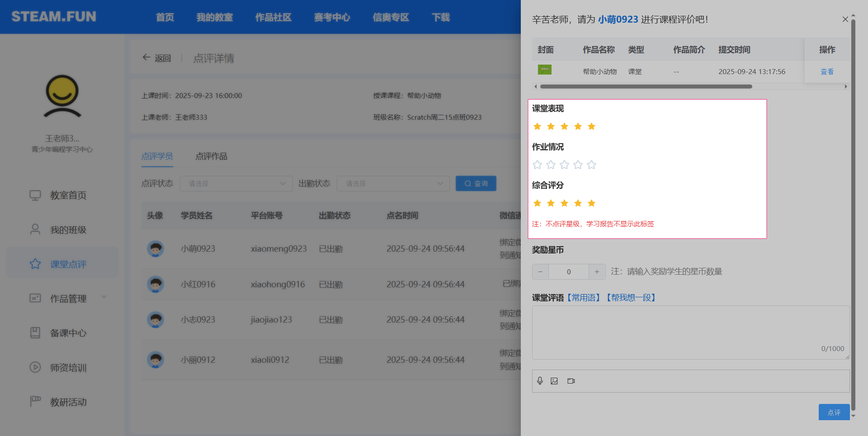
Task: Set 作业情况 rating to third star
Action: 564,165
